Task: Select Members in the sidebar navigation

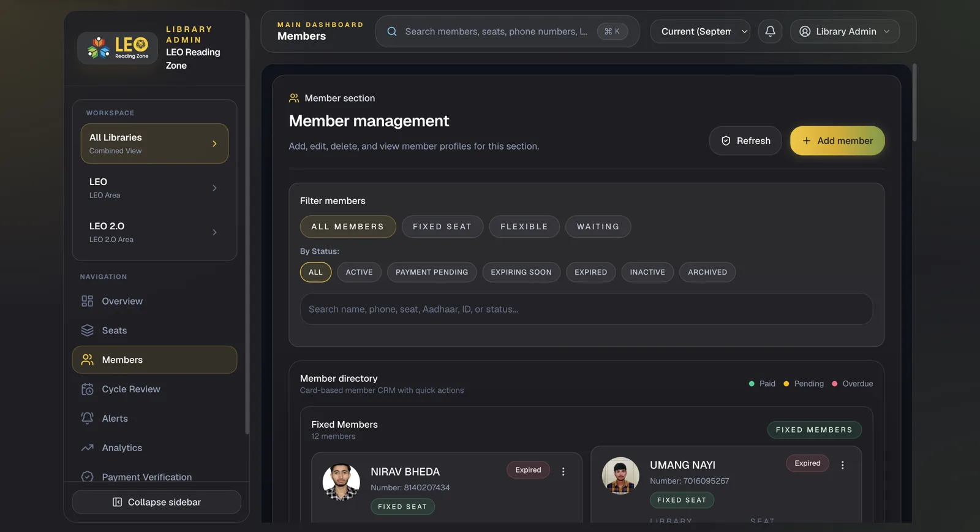Action: pos(154,360)
